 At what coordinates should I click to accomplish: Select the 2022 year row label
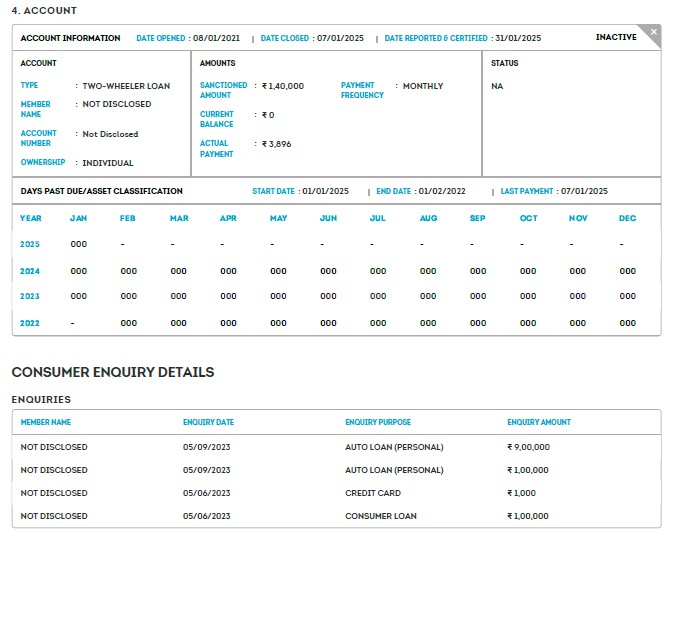click(x=31, y=323)
